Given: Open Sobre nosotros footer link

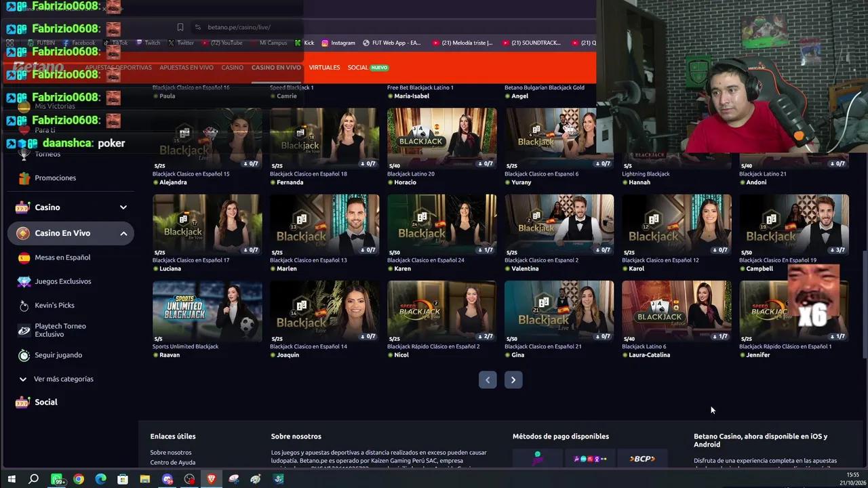Looking at the screenshot, I should click(x=171, y=452).
